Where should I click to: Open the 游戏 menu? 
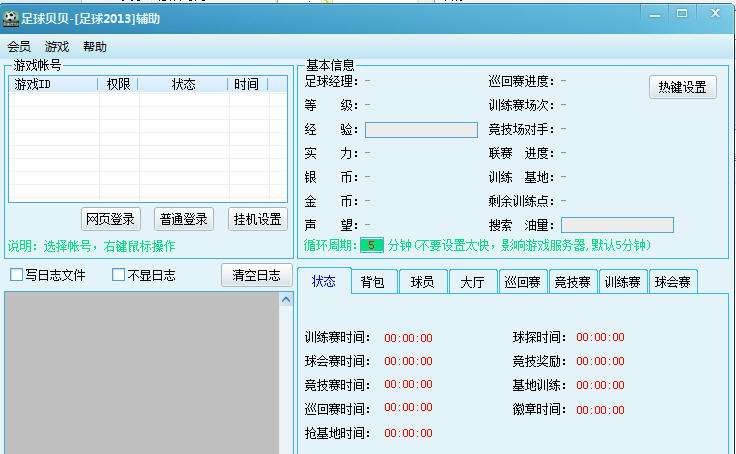[57, 46]
